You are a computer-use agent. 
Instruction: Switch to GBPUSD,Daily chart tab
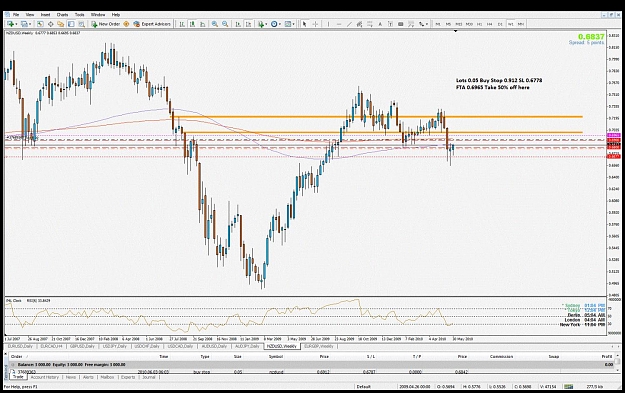[x=82, y=346]
